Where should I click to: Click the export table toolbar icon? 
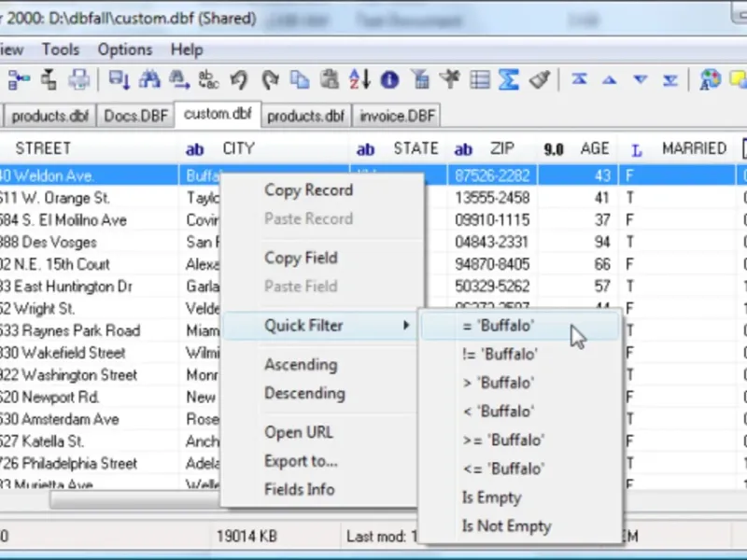click(x=49, y=79)
